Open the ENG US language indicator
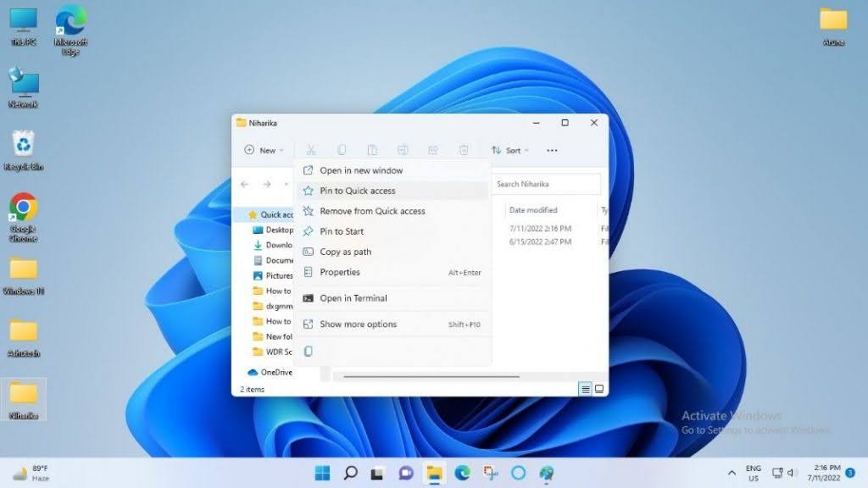The height and width of the screenshot is (488, 868). coord(754,473)
